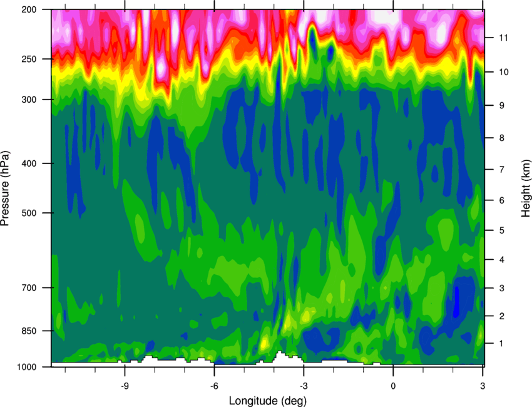Click the 'Longitude (deg)' axis title

pos(268,401)
